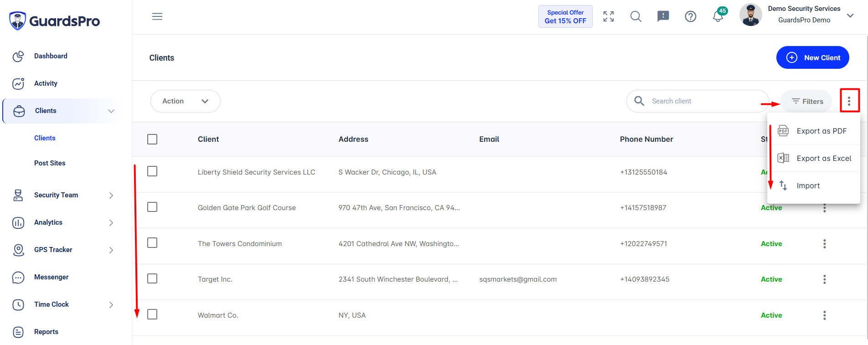Open row menu for Golden Gate Park Golf Course

pos(824,208)
